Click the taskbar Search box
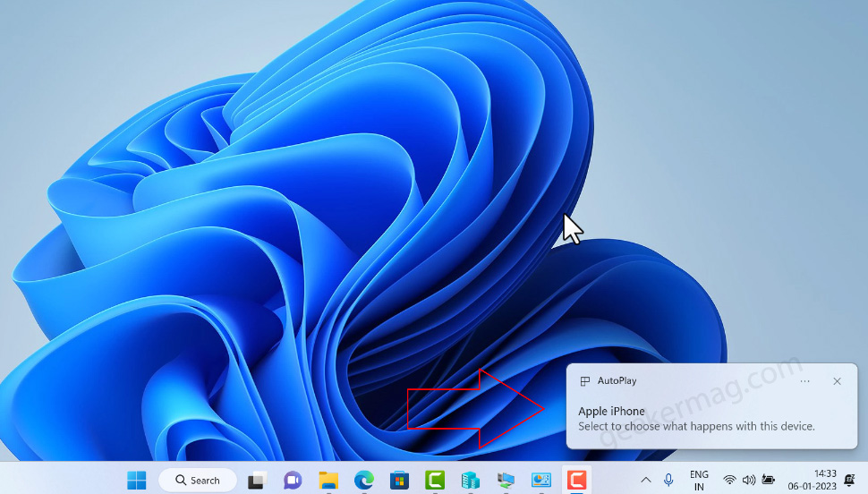The width and height of the screenshot is (868, 494). (198, 481)
